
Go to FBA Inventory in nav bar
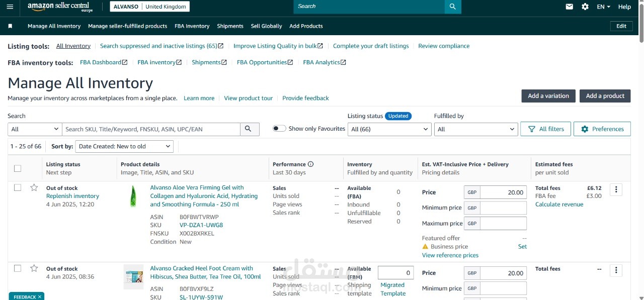192,26
